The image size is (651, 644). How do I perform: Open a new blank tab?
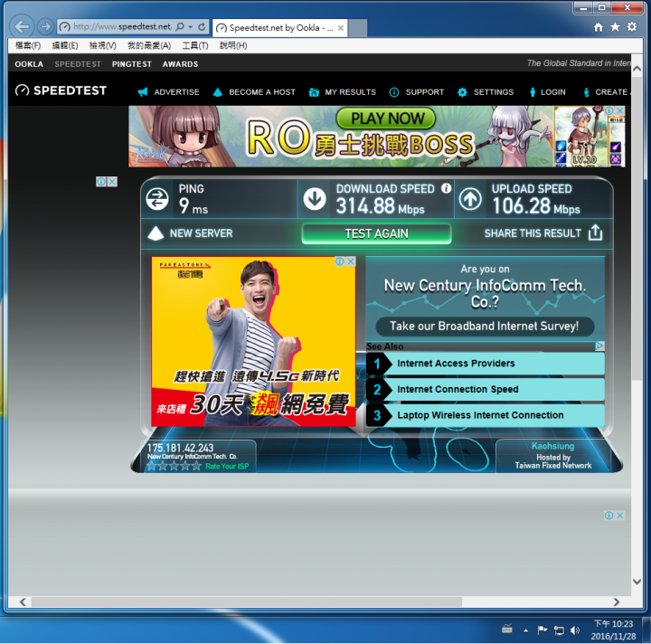point(357,28)
